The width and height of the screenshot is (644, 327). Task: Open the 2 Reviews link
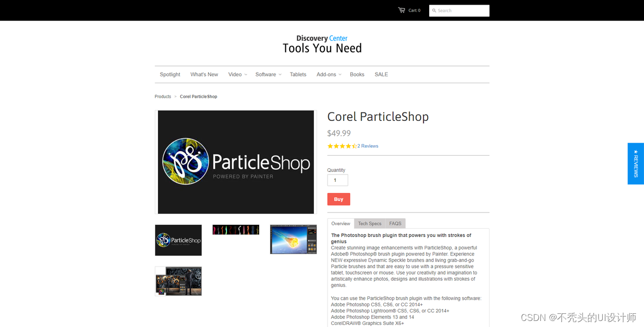368,146
